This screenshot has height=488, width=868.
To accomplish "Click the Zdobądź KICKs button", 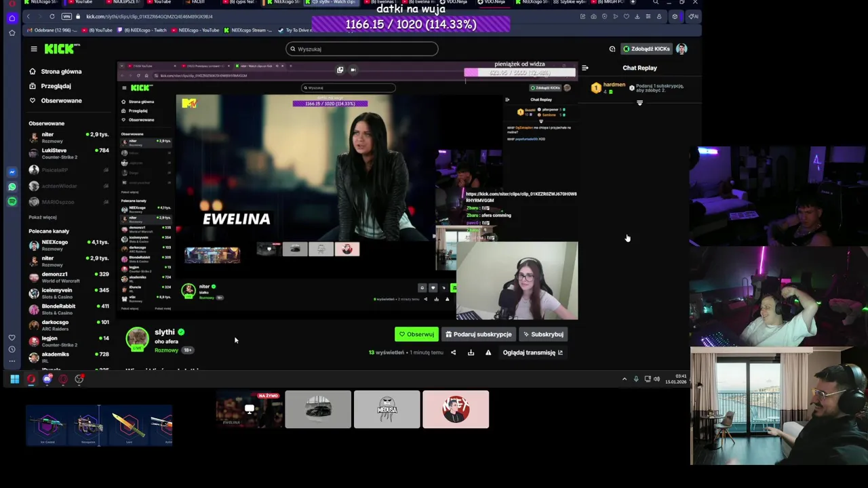I will pyautogui.click(x=647, y=49).
